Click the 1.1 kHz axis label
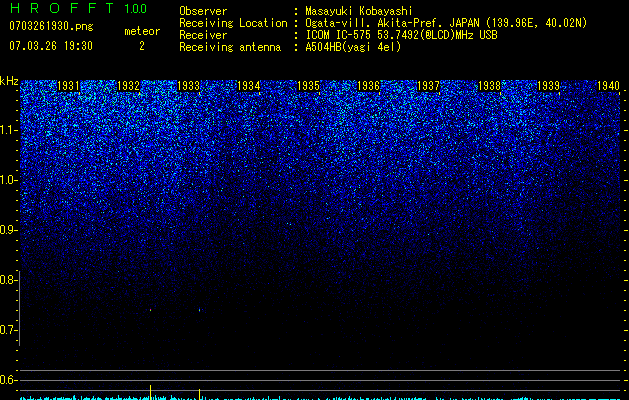The width and height of the screenshot is (629, 400). tap(9, 130)
